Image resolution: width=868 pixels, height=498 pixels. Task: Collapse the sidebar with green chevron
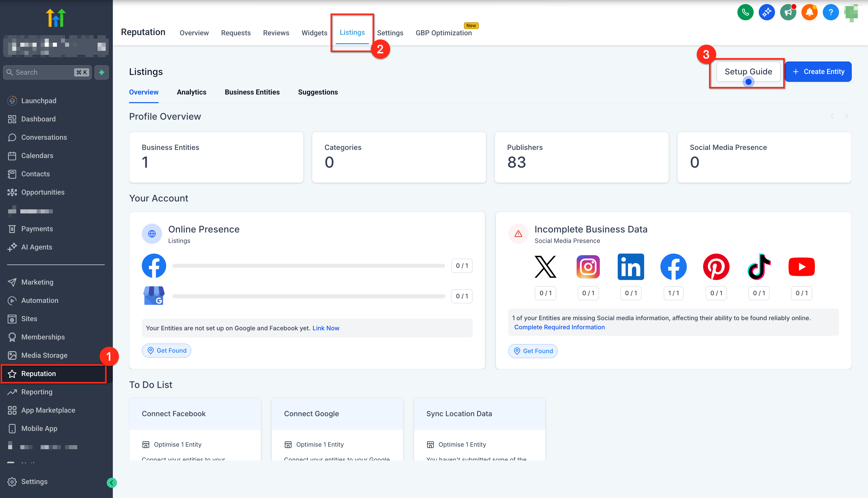[112, 482]
